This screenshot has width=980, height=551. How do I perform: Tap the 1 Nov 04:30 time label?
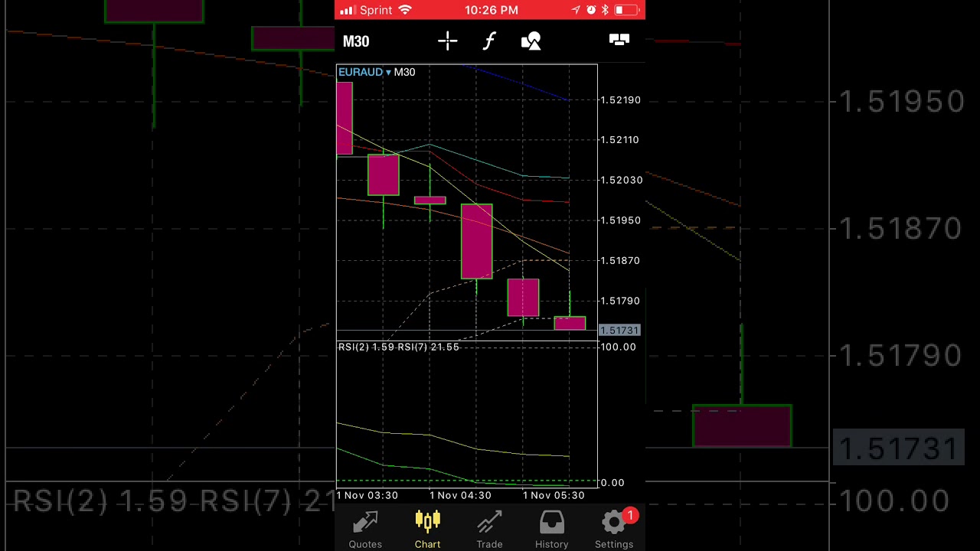[x=460, y=495]
